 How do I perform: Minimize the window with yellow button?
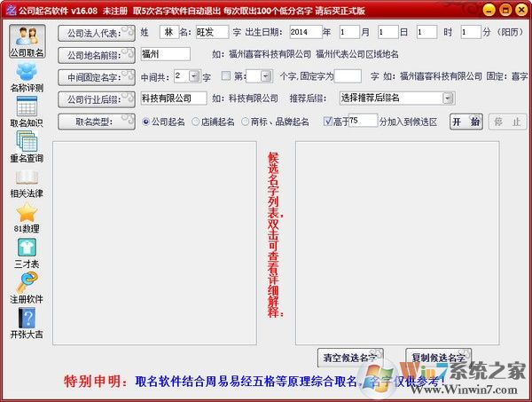[489, 10]
